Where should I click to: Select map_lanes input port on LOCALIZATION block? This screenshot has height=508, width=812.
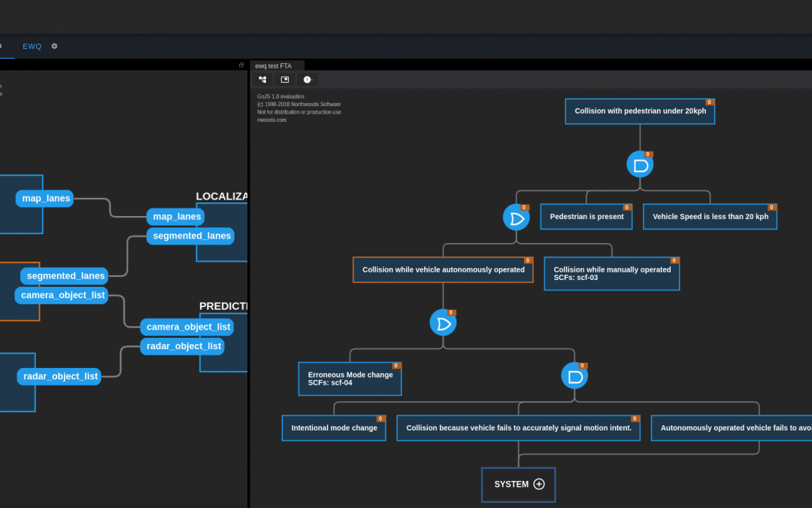point(175,217)
